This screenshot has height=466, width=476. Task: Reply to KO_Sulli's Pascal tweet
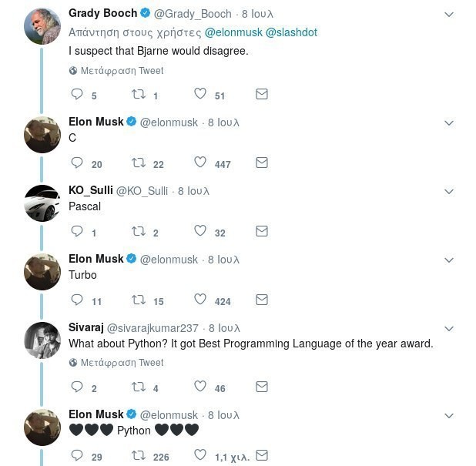point(77,232)
